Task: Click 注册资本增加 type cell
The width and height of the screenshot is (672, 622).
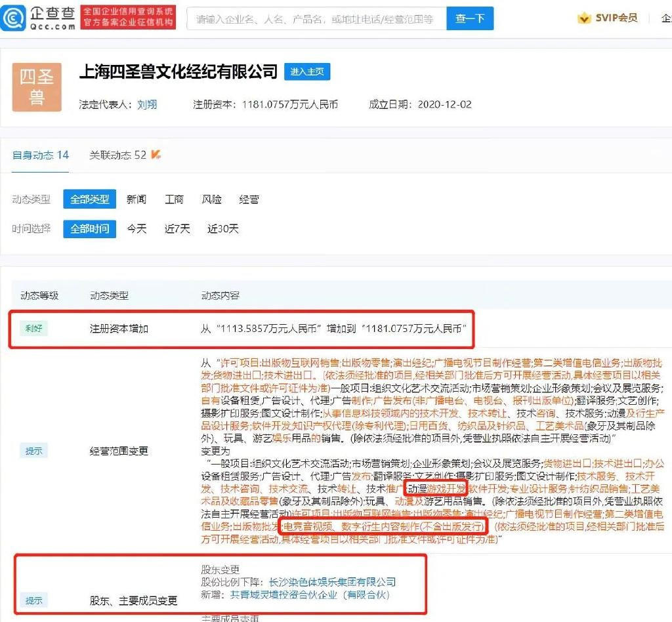Action: click(119, 329)
